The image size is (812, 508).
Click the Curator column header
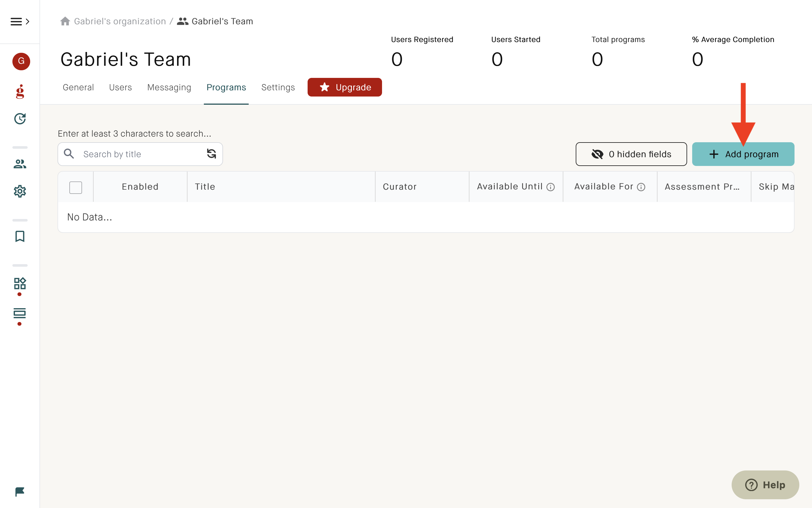coord(422,187)
